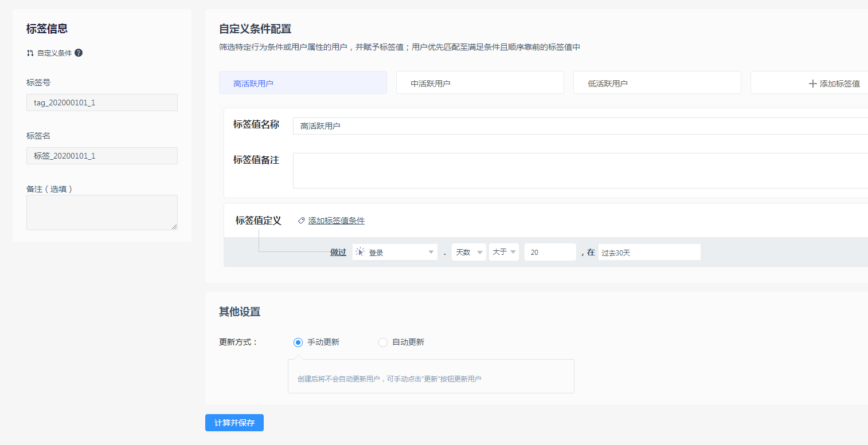Screen dimensions: 868x445
Task: Expand the 天数 metric dropdown
Action: click(x=468, y=252)
